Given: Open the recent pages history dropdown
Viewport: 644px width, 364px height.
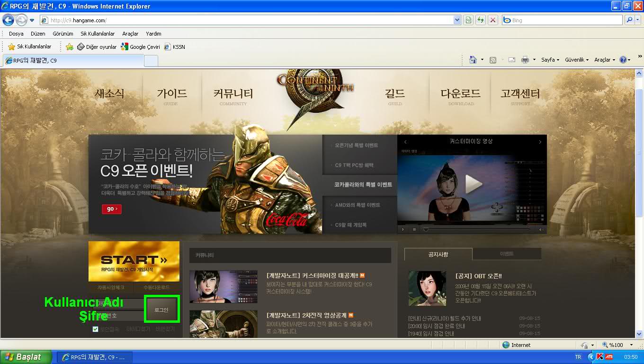Looking at the screenshot, I should 32,20.
